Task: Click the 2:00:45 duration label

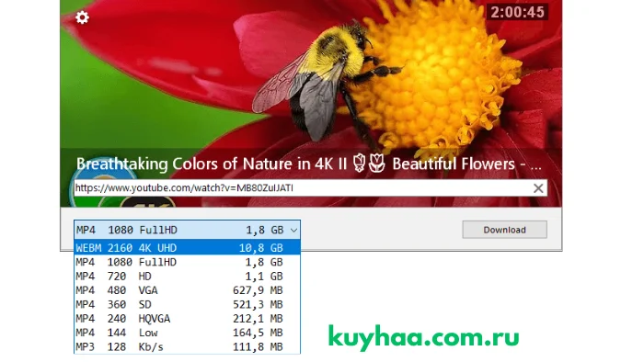Action: [517, 12]
